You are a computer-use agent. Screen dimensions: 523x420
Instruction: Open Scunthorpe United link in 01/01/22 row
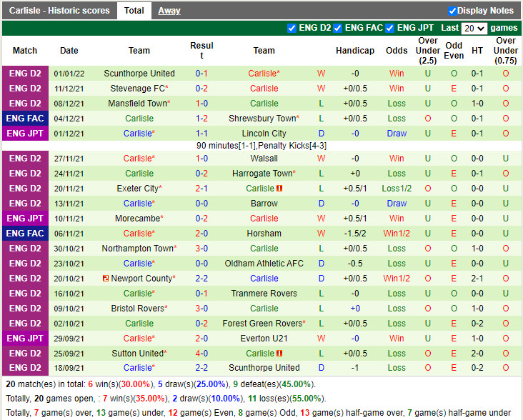tap(139, 74)
